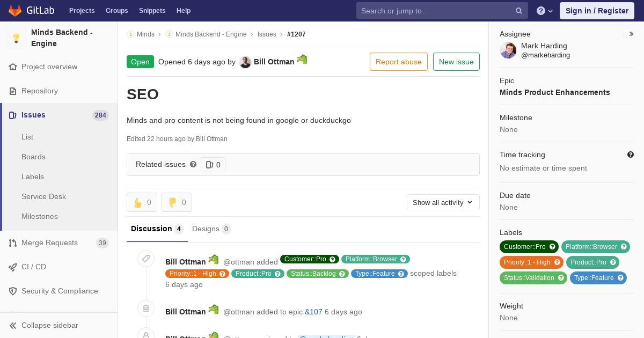This screenshot has height=338, width=644.
Task: Click the help icon on the Priority::1 - High sidebar label
Action: [557, 262]
